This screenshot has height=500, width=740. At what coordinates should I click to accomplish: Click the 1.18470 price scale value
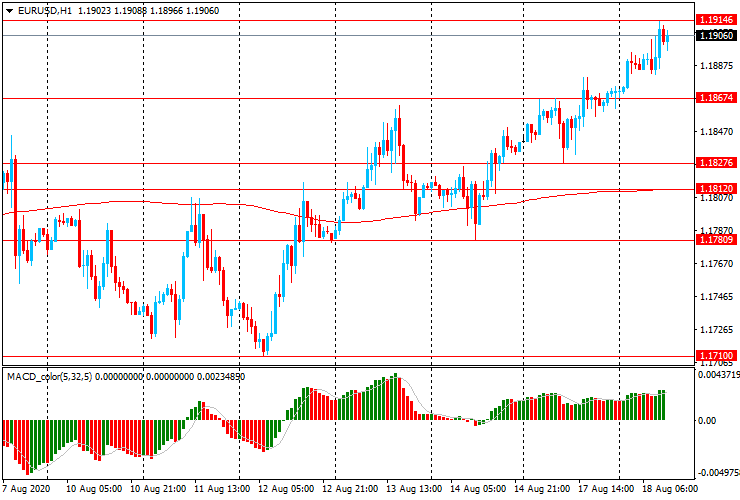tap(717, 132)
